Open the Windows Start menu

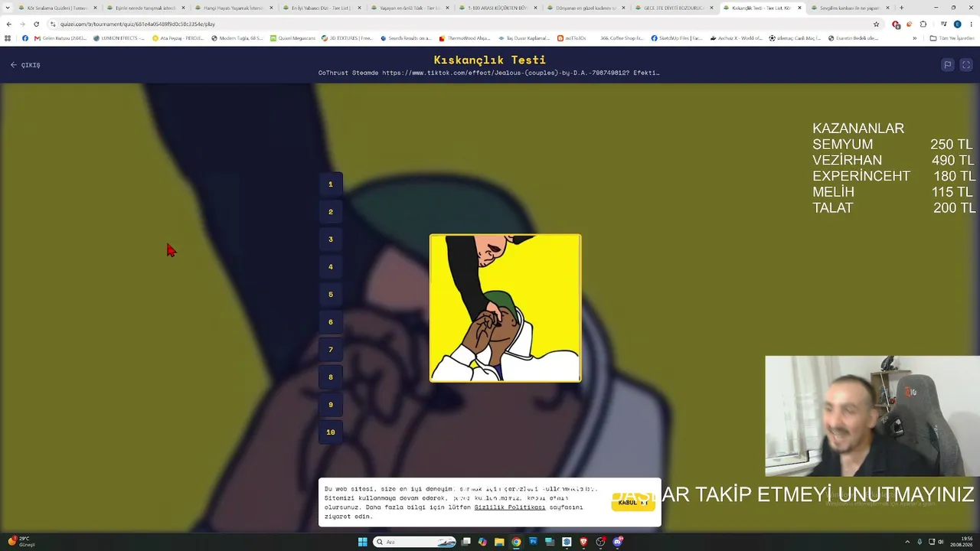coord(362,542)
